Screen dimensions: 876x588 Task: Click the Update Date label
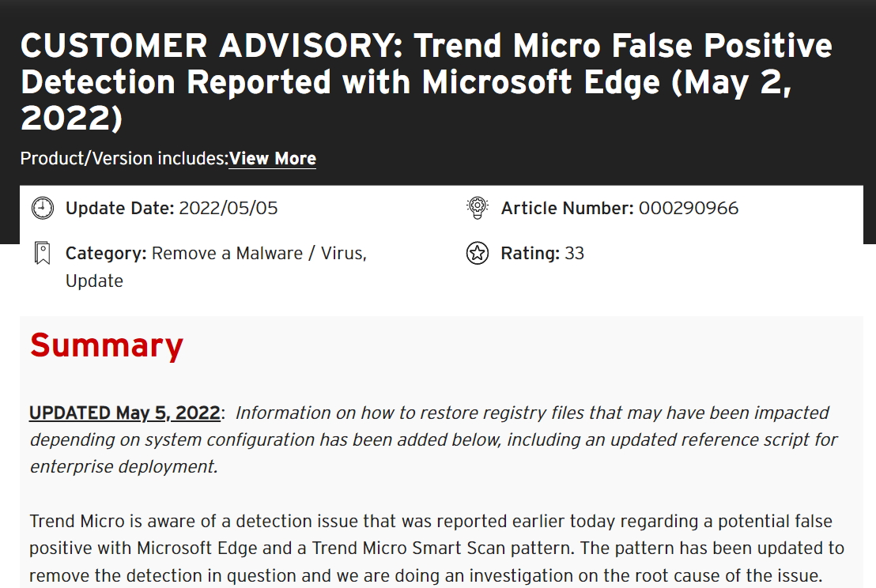119,209
